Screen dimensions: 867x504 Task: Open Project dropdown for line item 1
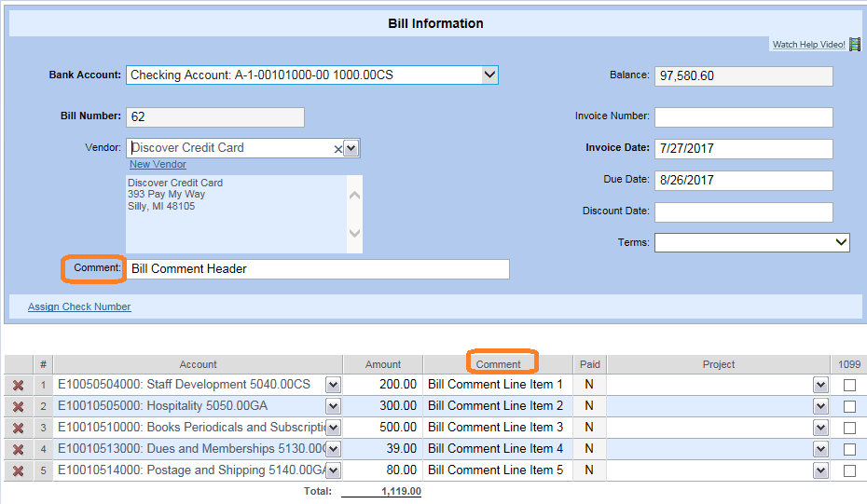tap(820, 385)
